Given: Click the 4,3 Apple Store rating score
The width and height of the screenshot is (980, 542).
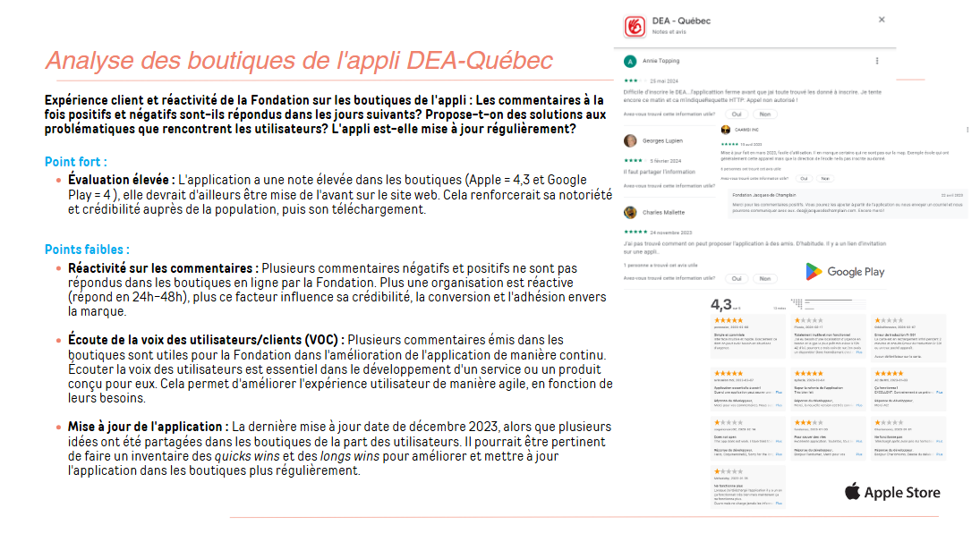Looking at the screenshot, I should pos(721,304).
